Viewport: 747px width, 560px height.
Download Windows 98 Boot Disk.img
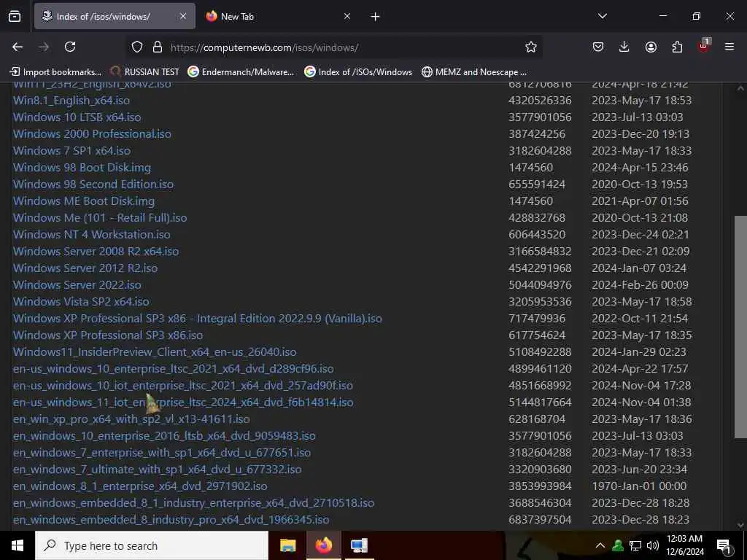click(82, 168)
